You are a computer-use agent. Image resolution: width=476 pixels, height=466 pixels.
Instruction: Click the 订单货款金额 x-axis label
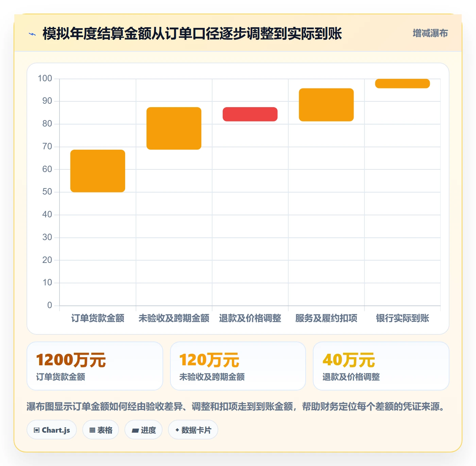tap(98, 318)
